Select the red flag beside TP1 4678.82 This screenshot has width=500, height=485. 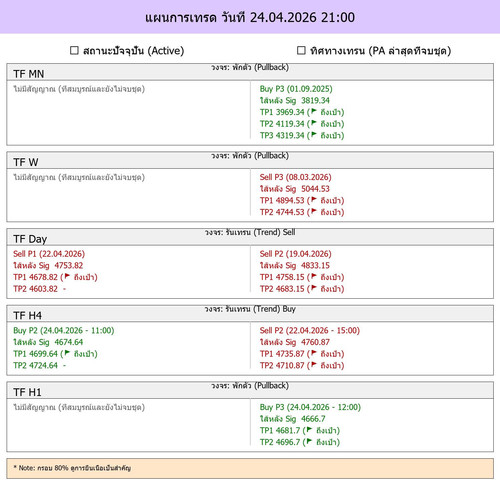[x=67, y=276]
